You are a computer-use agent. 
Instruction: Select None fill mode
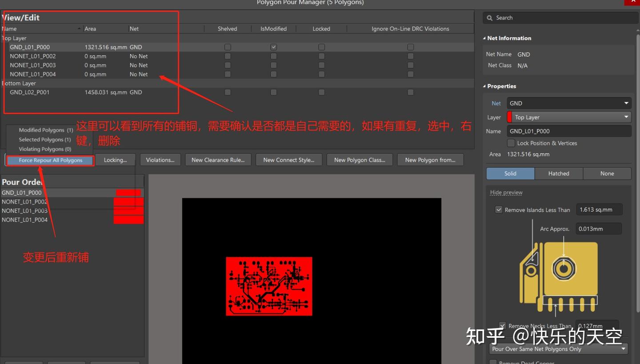pos(607,173)
